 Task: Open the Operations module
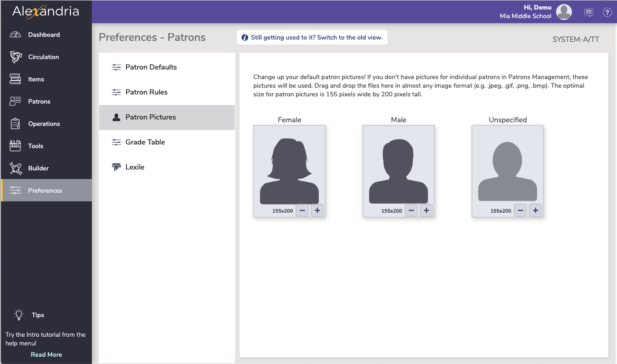[44, 124]
